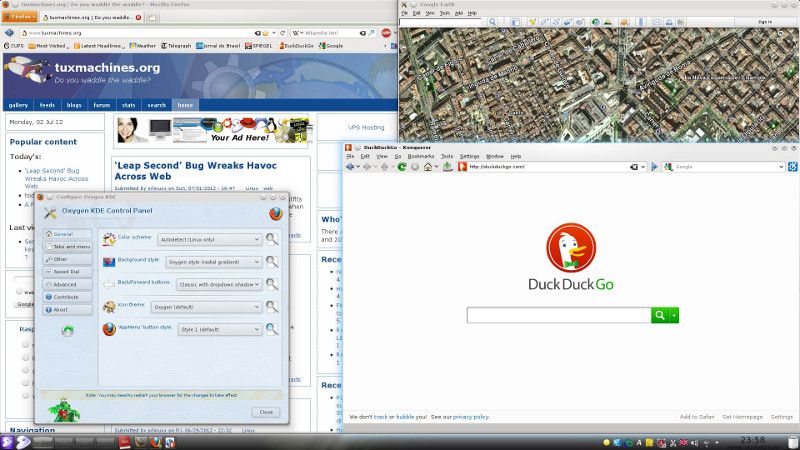Click Firefox back arrow in the navigation bar

click(9, 33)
